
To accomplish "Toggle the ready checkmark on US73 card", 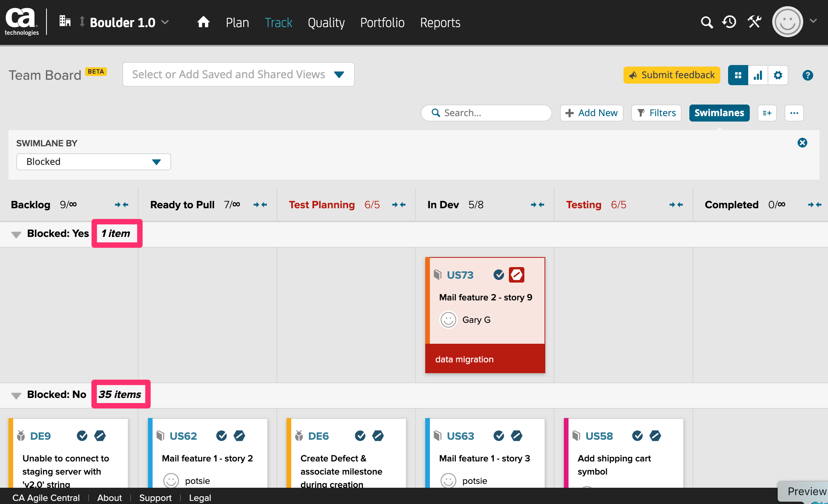I will point(499,275).
